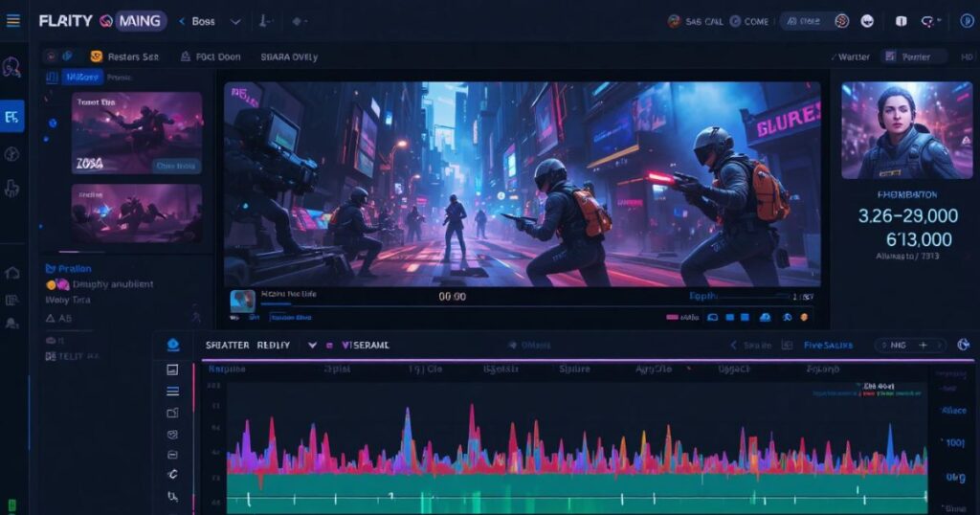Click the circle icon beside COME
The width and height of the screenshot is (980, 515).
coord(736,21)
